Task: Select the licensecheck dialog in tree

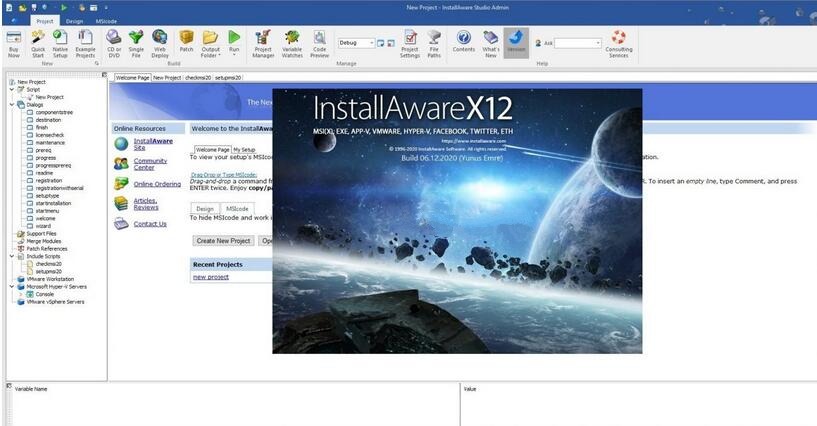Action: (x=49, y=135)
